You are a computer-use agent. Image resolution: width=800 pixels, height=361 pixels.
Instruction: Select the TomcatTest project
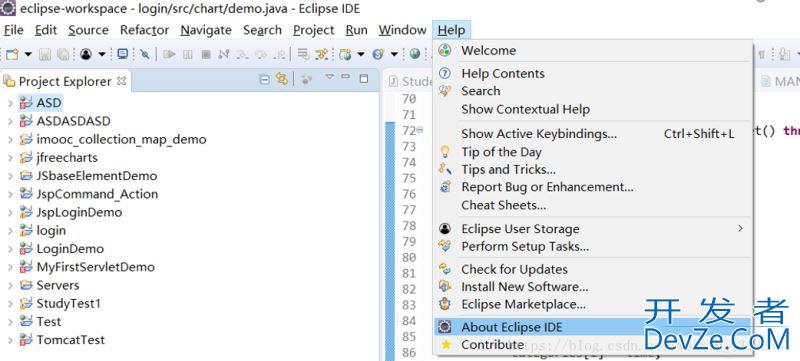(x=70, y=340)
